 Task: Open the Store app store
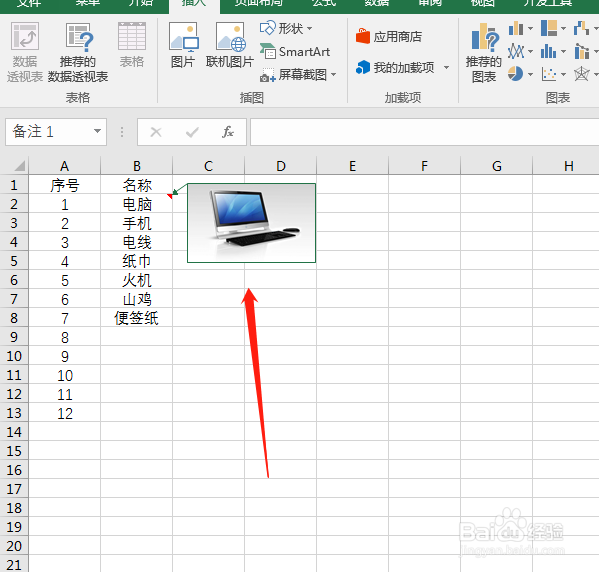click(x=389, y=37)
